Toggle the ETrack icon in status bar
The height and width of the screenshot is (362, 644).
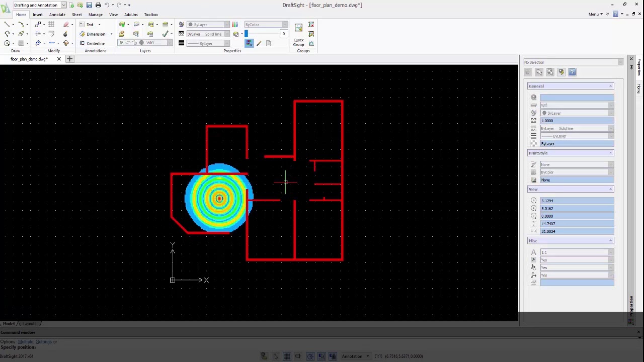(x=333, y=356)
